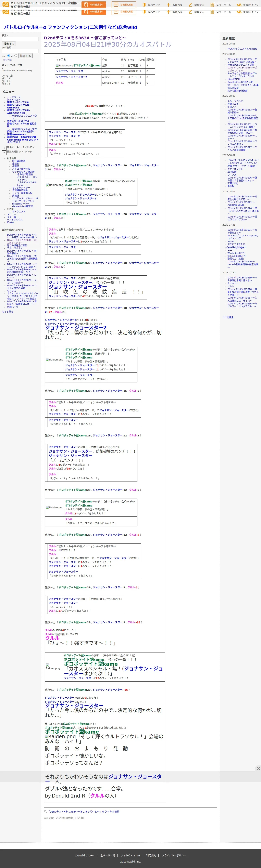Click the magnifier icon beside the wiki search link
Screen dimensions: 261x868
45,811
